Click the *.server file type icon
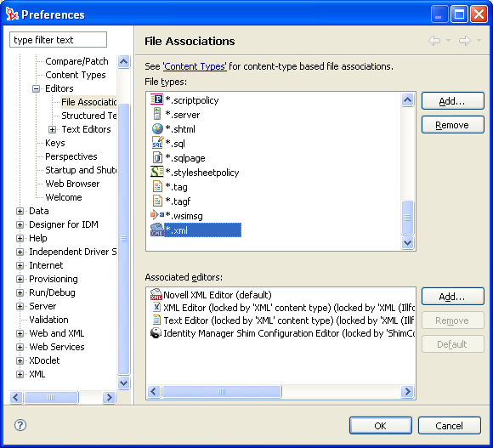 (157, 115)
